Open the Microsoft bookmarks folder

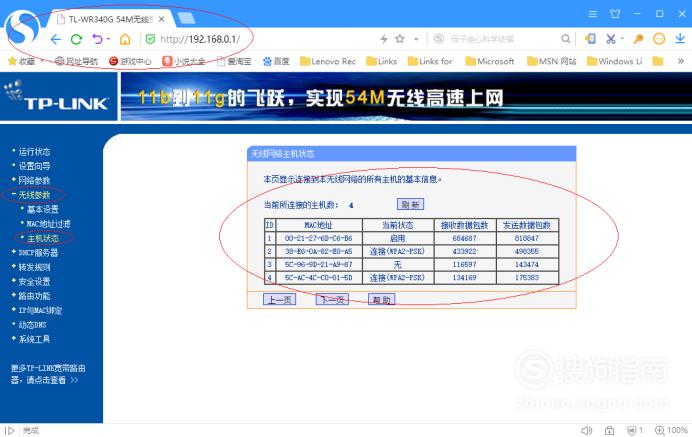(x=490, y=61)
